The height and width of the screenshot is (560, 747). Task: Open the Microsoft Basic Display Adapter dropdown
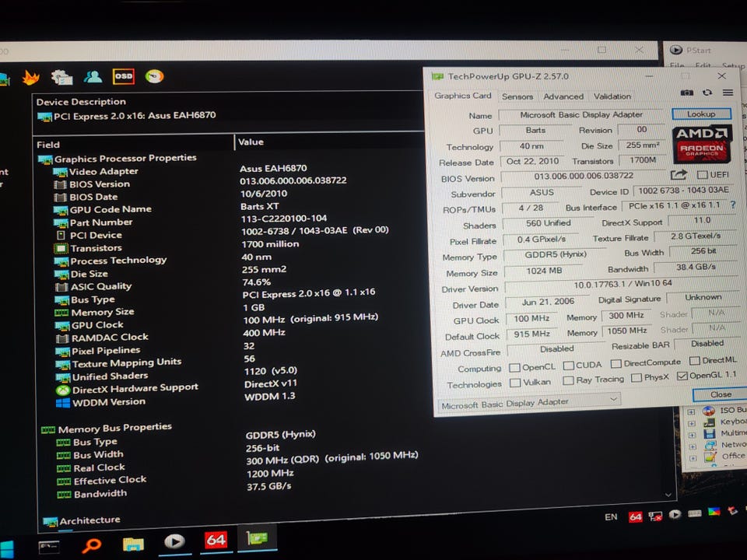click(529, 404)
